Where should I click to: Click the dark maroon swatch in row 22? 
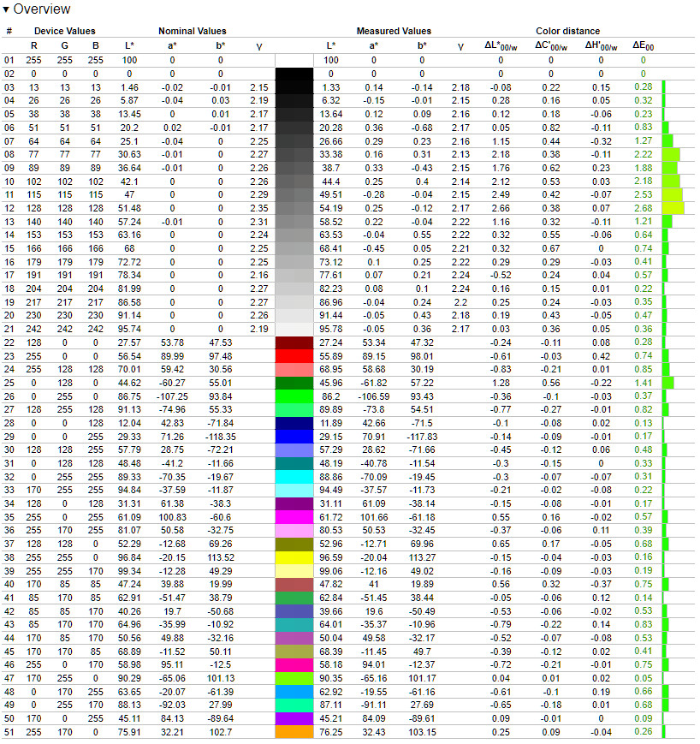pos(294,342)
